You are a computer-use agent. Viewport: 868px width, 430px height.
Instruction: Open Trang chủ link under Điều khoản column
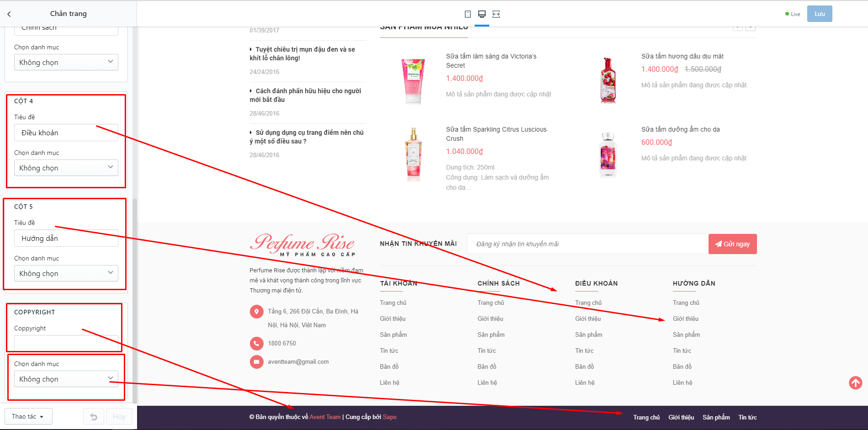pos(588,303)
